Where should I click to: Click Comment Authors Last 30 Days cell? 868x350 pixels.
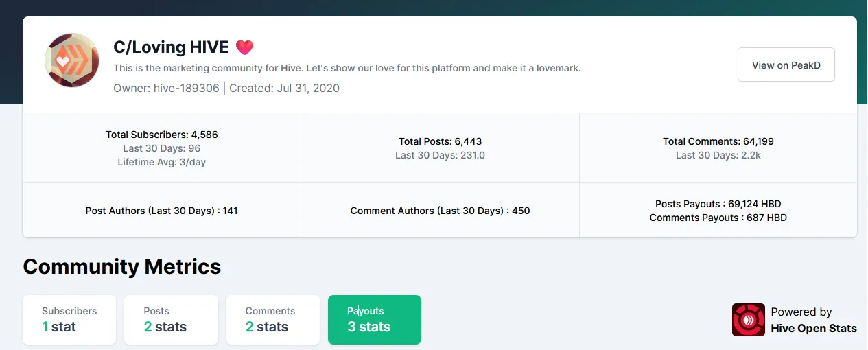pos(440,211)
